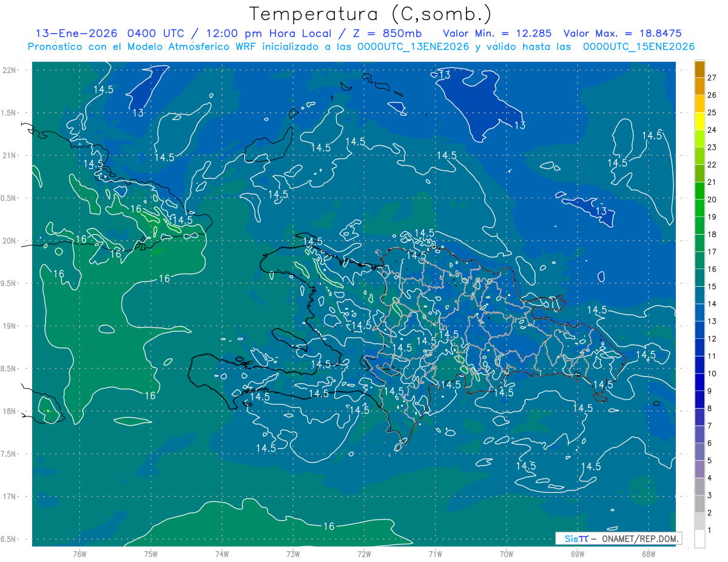
Task: Select '0000UTC_13ENE2026' initialization text
Action: (x=413, y=47)
